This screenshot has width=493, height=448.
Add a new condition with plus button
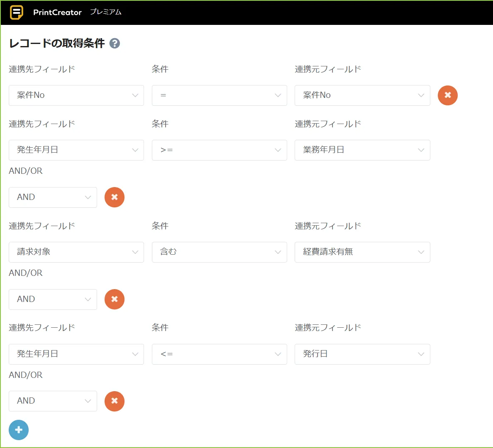pos(19,430)
